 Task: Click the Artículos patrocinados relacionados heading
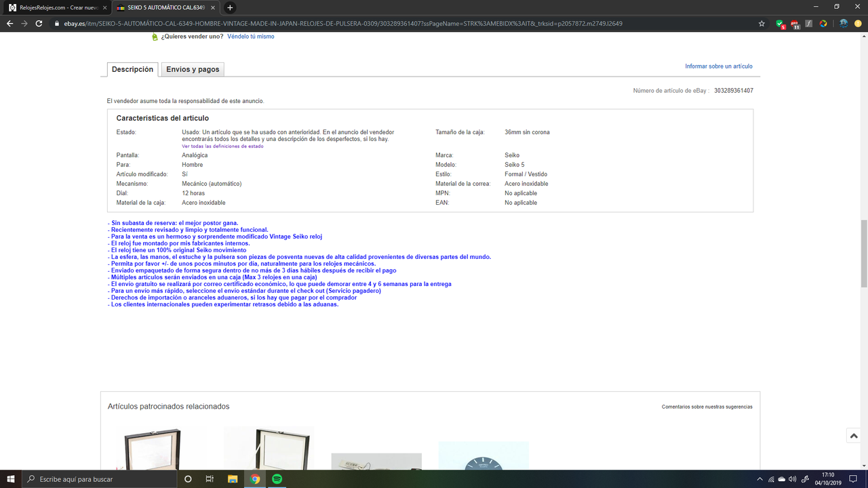(x=169, y=406)
